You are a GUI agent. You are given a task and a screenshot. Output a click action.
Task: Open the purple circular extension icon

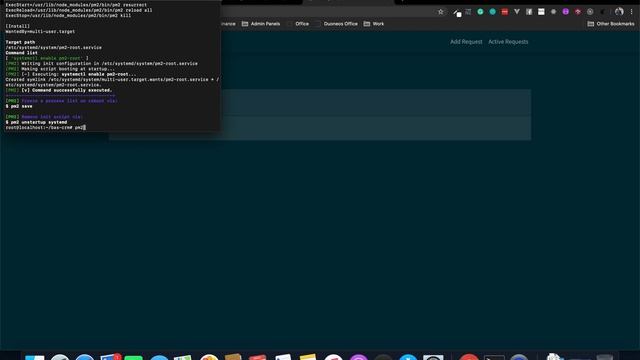566,12
